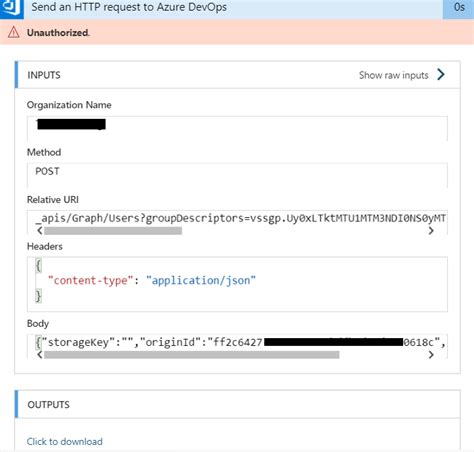The width and height of the screenshot is (474, 452).
Task: Click the Relative URI left scroll arrow
Action: coord(40,230)
